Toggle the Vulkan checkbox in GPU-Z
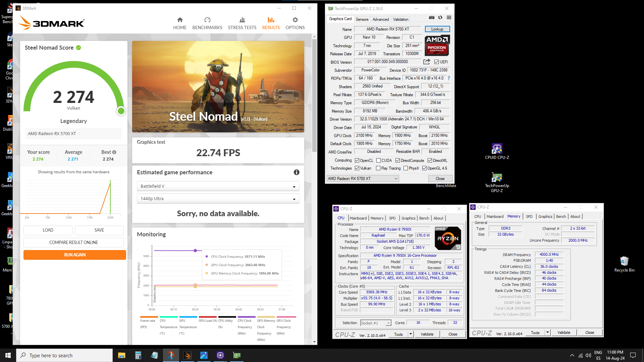The height and width of the screenshot is (362, 644). coord(357,168)
